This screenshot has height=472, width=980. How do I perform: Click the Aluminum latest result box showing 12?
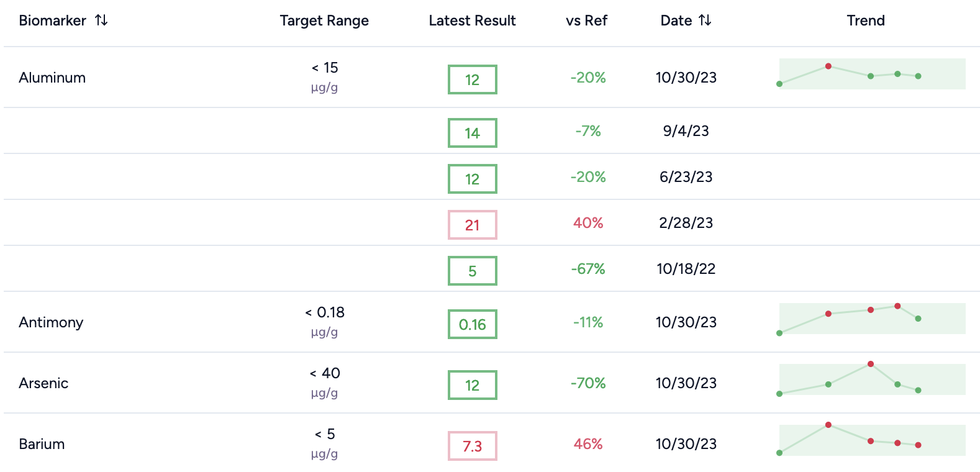click(x=472, y=79)
